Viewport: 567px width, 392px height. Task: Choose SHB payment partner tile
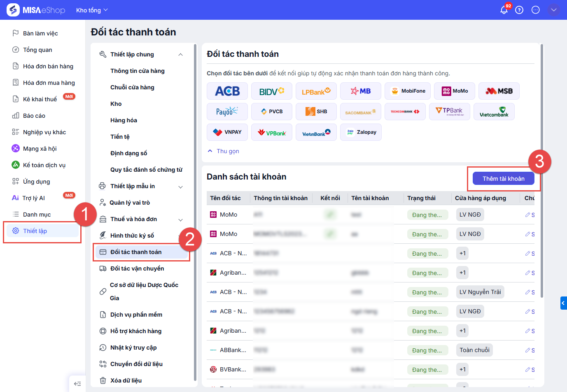click(316, 112)
